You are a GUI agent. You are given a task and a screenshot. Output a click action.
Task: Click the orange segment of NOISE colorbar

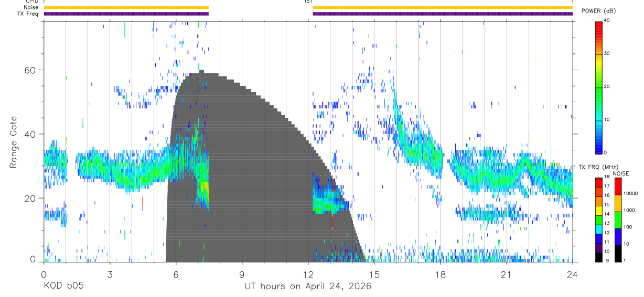click(x=617, y=203)
